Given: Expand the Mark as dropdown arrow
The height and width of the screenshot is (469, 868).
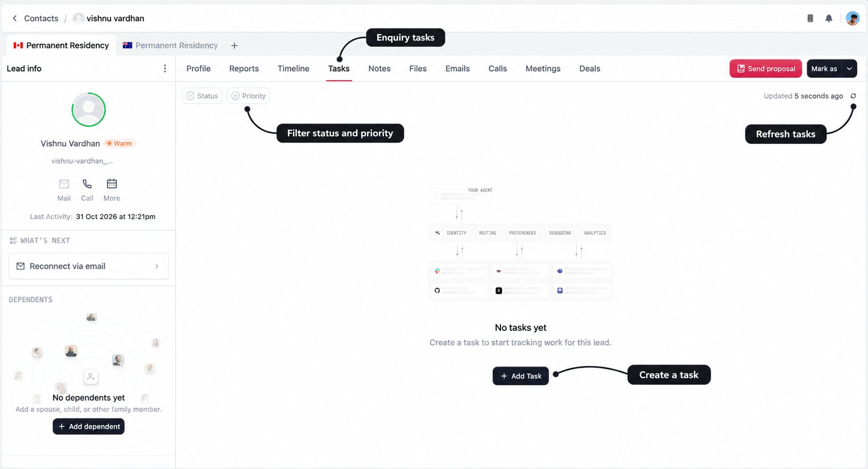Looking at the screenshot, I should (x=849, y=69).
